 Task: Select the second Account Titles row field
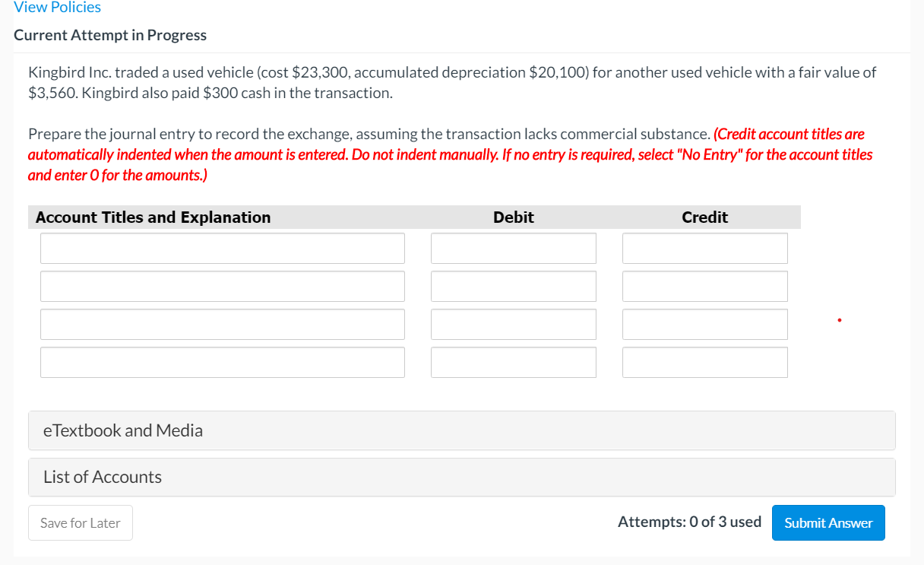pos(222,286)
